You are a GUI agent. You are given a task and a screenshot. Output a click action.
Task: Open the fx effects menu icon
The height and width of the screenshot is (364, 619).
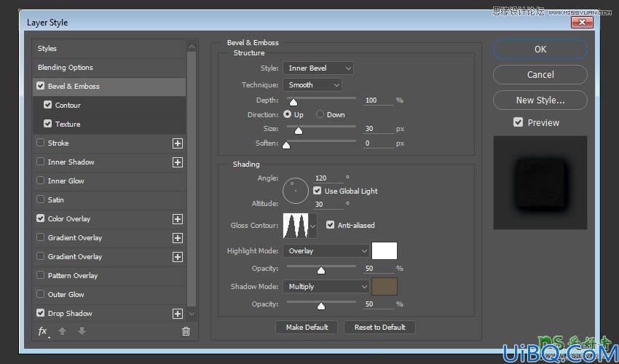(x=43, y=332)
